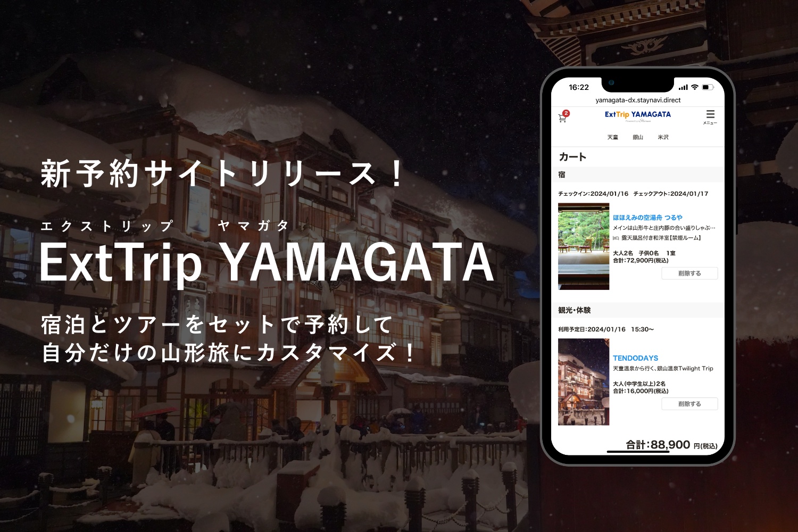This screenshot has width=798, height=532.
Task: Tap the home indicator bar at bottom
Action: (638, 452)
